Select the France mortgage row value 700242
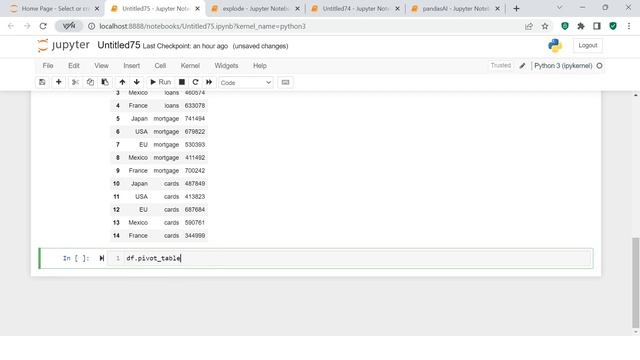This screenshot has width=640, height=360. [x=195, y=171]
